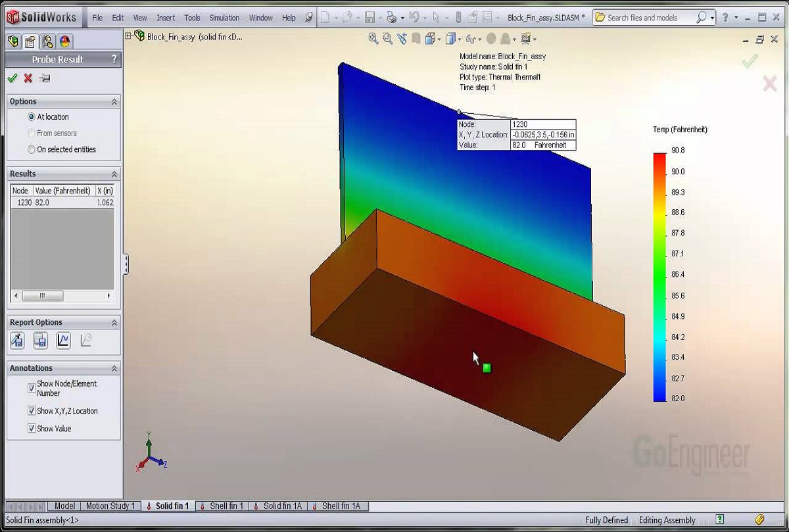Click the Undo arrow icon

(414, 18)
